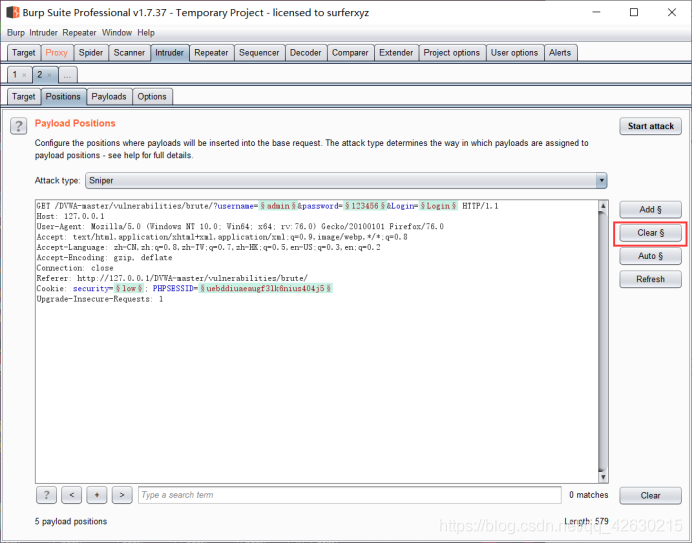Select the Intruder main tab
692x544 pixels.
pos(169,53)
